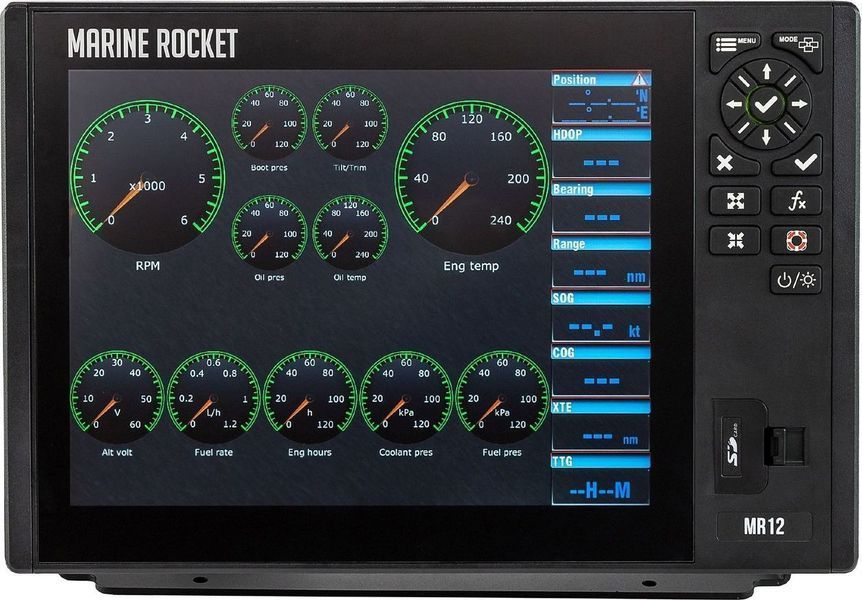Select the Alt volt gauge
This screenshot has width=862, height=600.
[117, 398]
